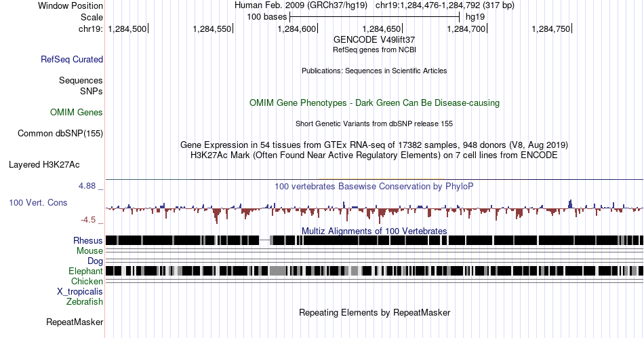Screen dimensions: 644x338
Task: Click the GTEx Gene Expression track title
Action: click(x=374, y=145)
